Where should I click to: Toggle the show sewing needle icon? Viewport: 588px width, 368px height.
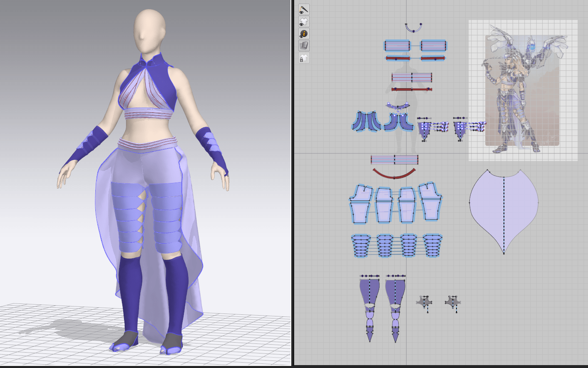click(x=304, y=9)
